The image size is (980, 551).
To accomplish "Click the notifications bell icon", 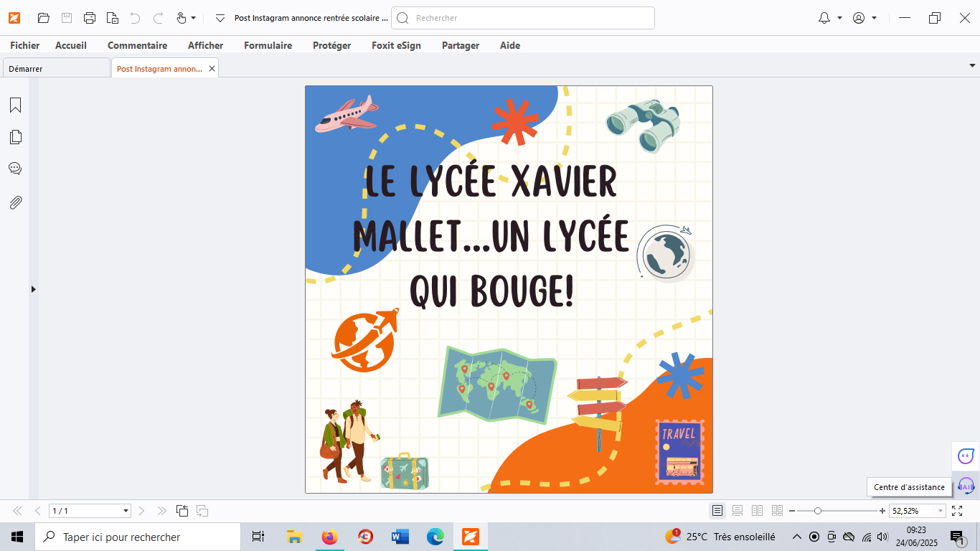I will pyautogui.click(x=824, y=18).
